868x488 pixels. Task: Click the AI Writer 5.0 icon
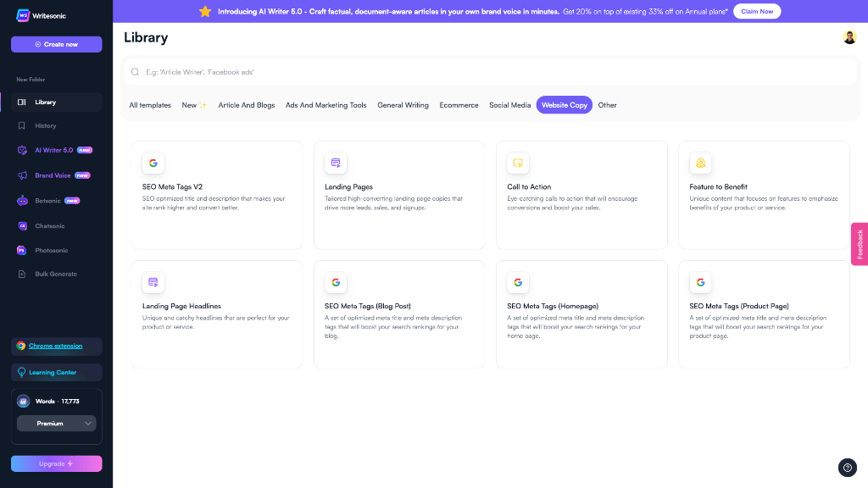(x=22, y=151)
